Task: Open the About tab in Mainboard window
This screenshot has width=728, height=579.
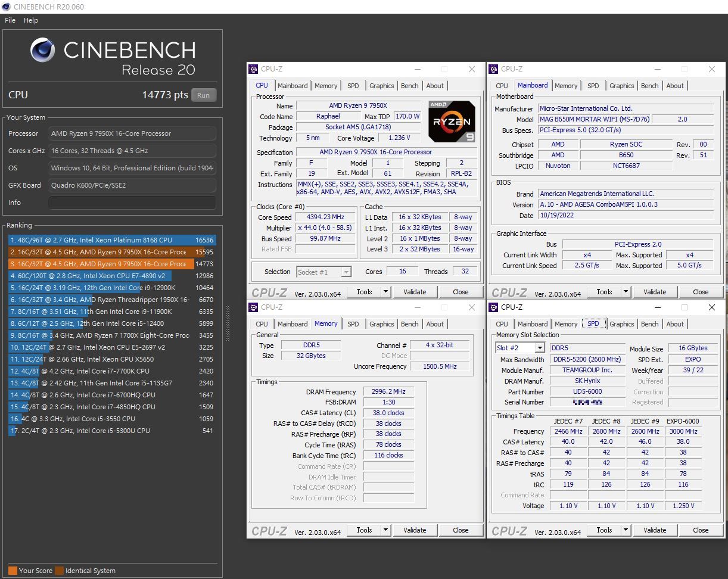Action: [x=675, y=86]
